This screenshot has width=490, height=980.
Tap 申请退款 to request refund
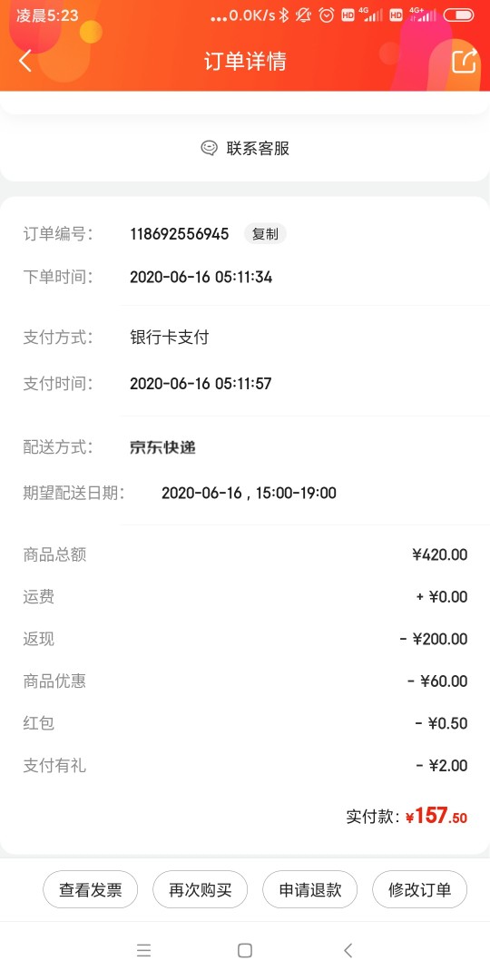click(310, 889)
